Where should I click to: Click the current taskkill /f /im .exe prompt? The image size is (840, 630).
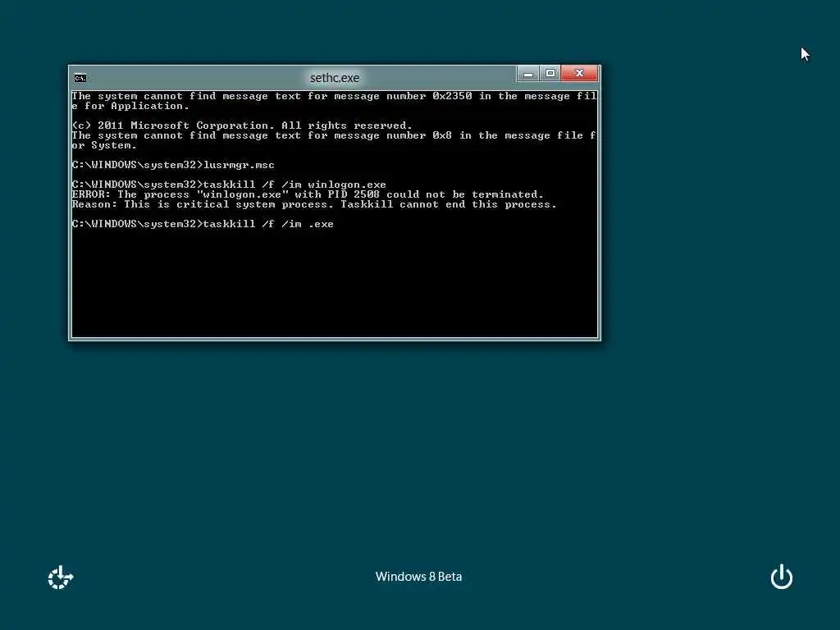[203, 224]
